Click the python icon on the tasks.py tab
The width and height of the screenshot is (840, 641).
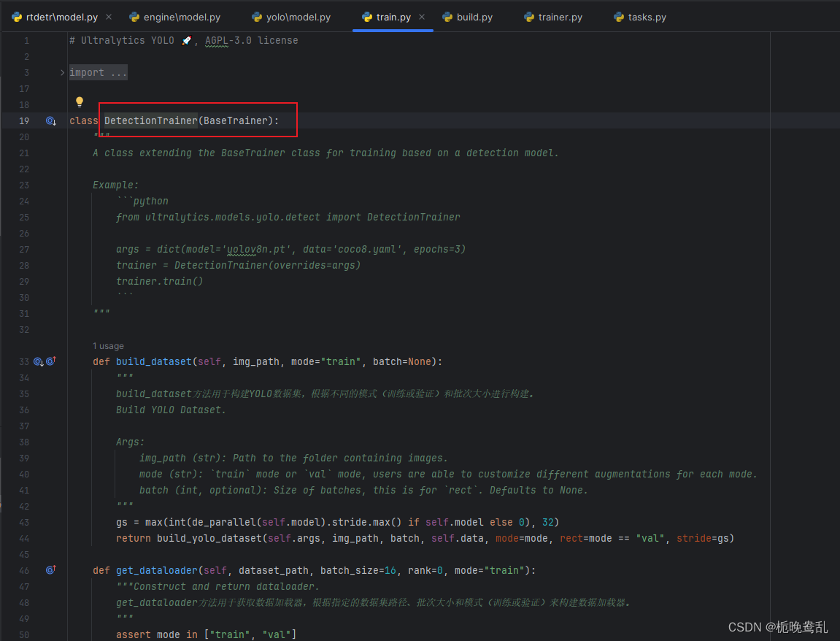[x=619, y=17]
